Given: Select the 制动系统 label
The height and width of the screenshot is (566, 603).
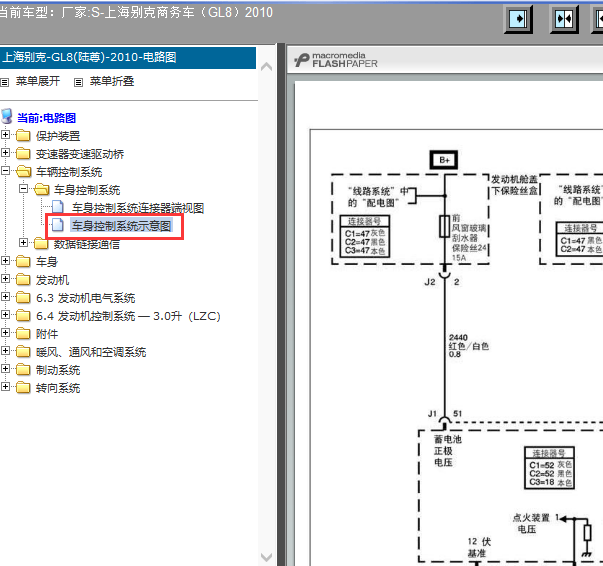Looking at the screenshot, I should click(58, 370).
